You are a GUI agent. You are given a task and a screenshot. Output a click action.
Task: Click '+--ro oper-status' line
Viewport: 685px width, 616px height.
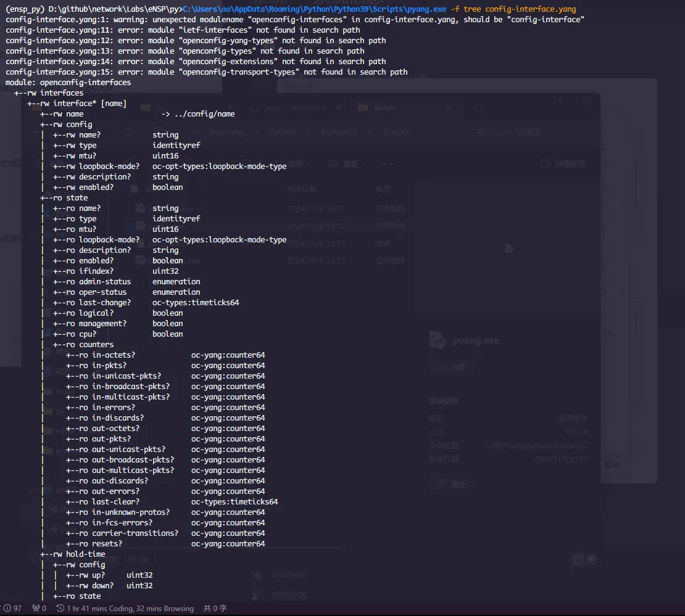(x=89, y=292)
